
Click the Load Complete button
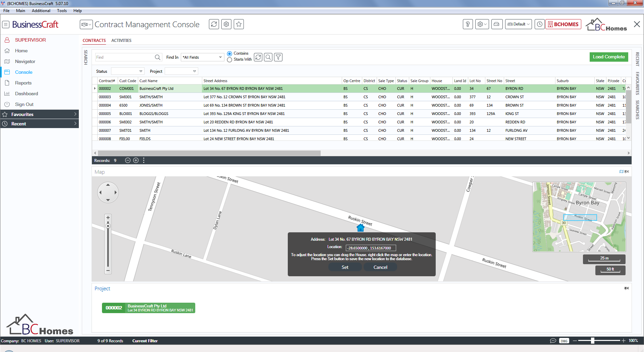[609, 57]
